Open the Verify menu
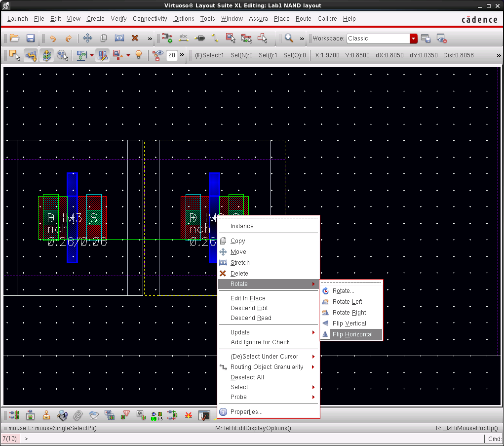This screenshot has width=504, height=446. [x=118, y=19]
